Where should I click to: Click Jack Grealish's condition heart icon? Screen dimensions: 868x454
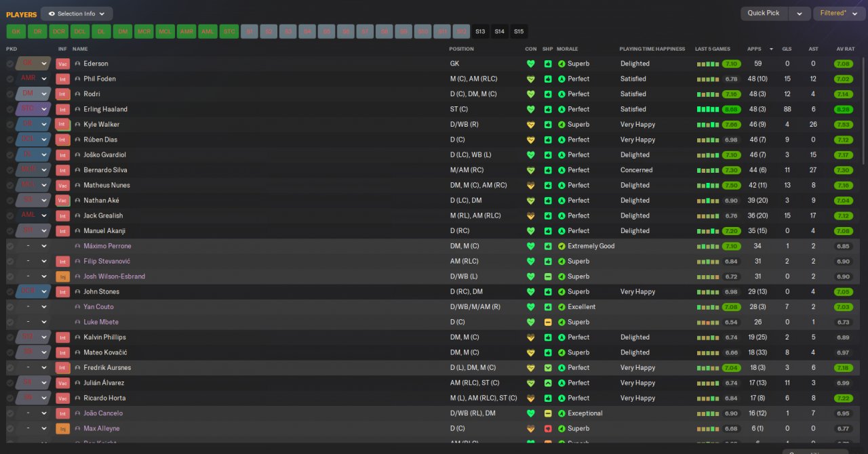(531, 215)
